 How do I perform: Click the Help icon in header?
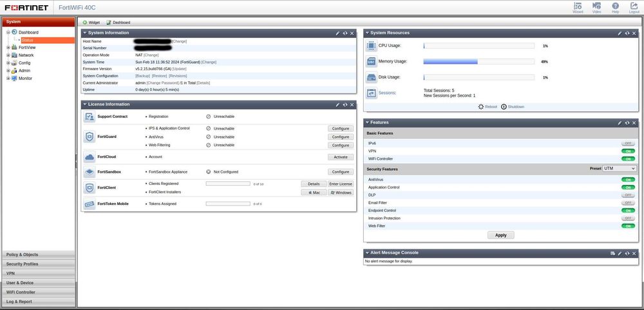[615, 7]
